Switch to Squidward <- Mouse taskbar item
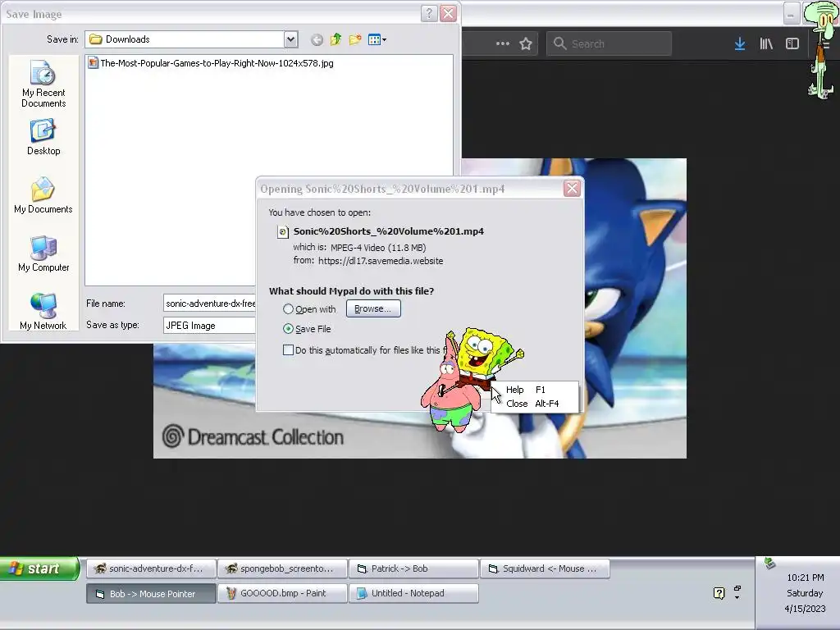 pyautogui.click(x=545, y=568)
